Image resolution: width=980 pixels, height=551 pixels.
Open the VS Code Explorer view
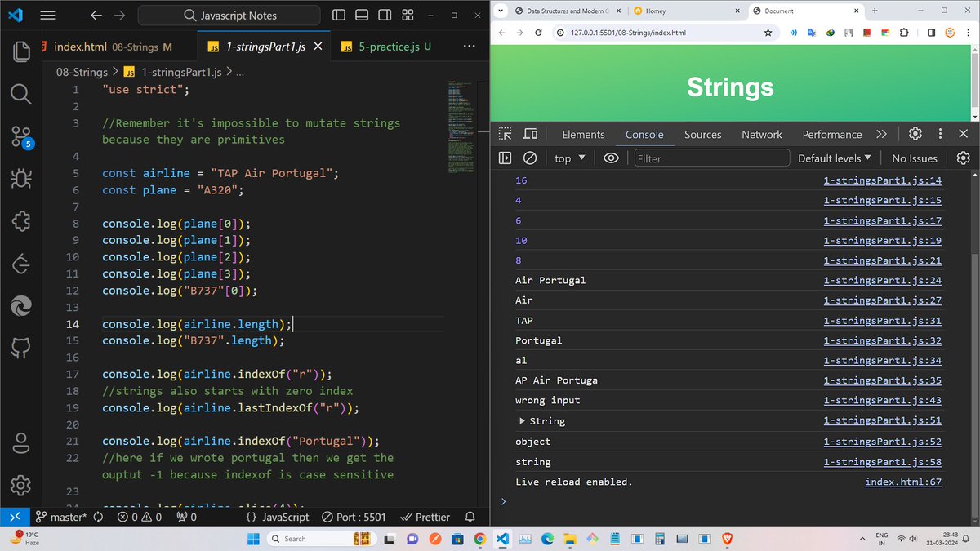tap(20, 51)
